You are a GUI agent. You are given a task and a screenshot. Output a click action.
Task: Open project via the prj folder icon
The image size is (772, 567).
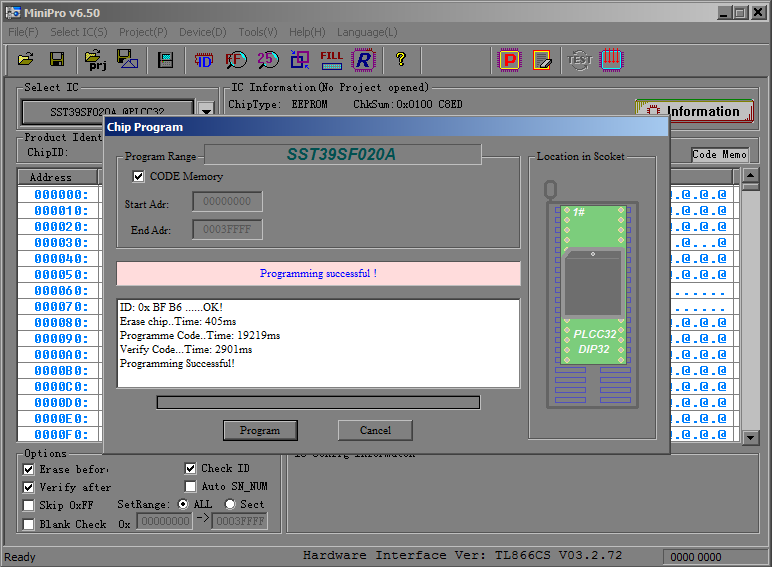click(96, 60)
